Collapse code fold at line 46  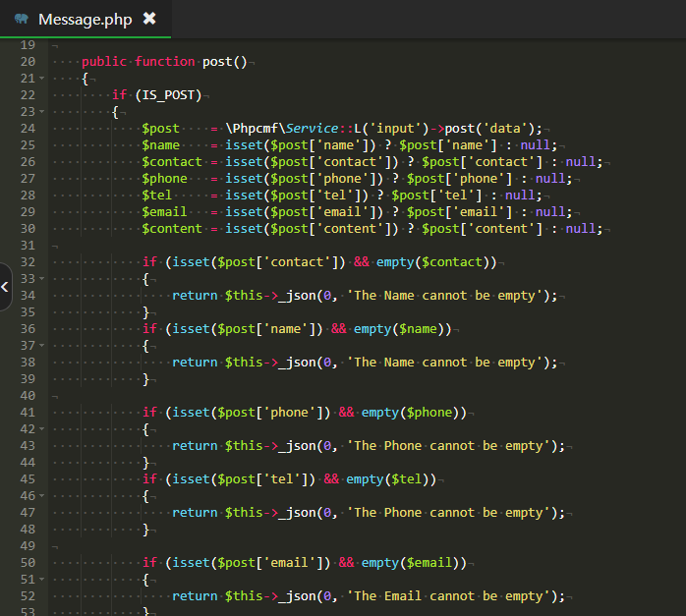click(x=42, y=496)
